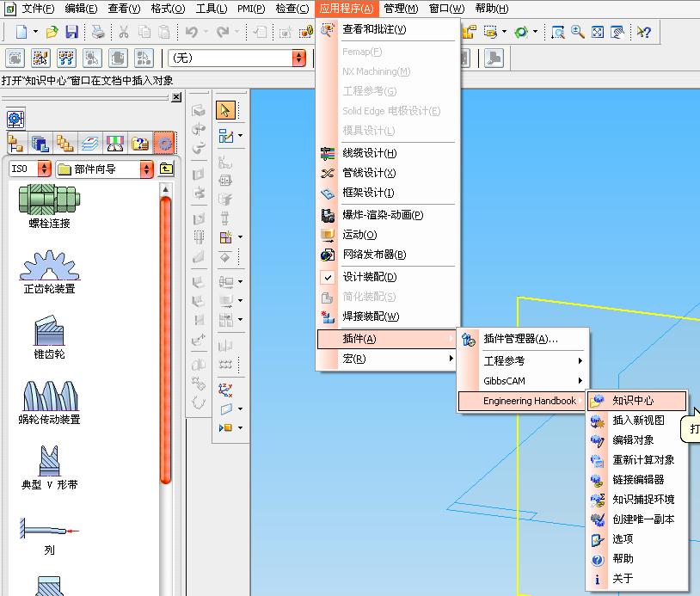Choose 运动(O) menu entry
Image resolution: width=700 pixels, height=596 pixels.
pos(388,235)
